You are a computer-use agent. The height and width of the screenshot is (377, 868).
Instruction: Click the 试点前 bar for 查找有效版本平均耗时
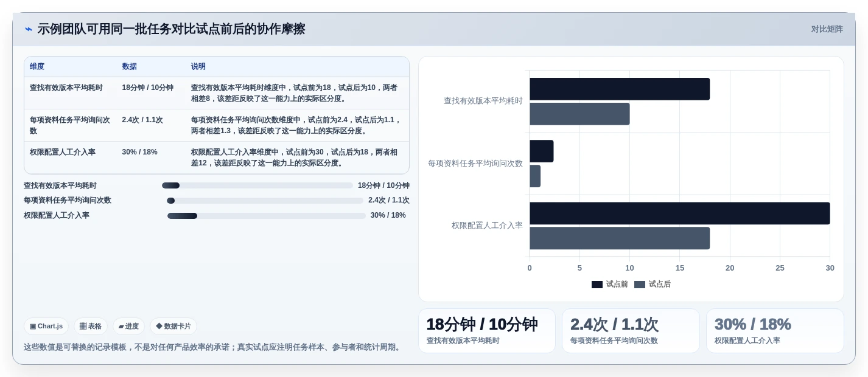tap(620, 89)
